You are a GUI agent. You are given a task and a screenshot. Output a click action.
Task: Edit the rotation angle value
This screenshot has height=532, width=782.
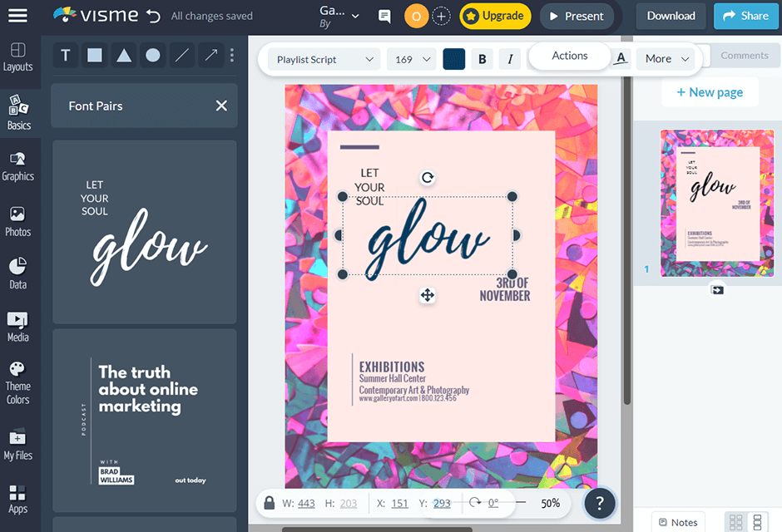pos(493,504)
